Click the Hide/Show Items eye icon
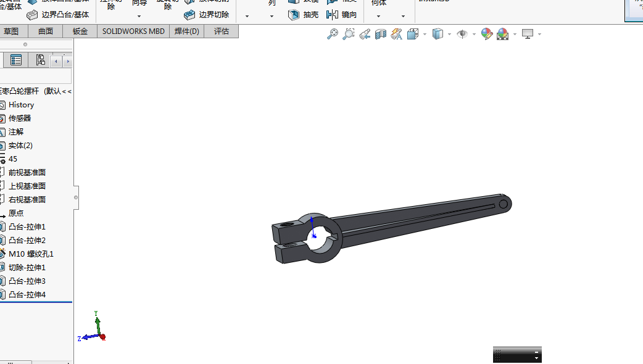643x364 pixels. [462, 34]
